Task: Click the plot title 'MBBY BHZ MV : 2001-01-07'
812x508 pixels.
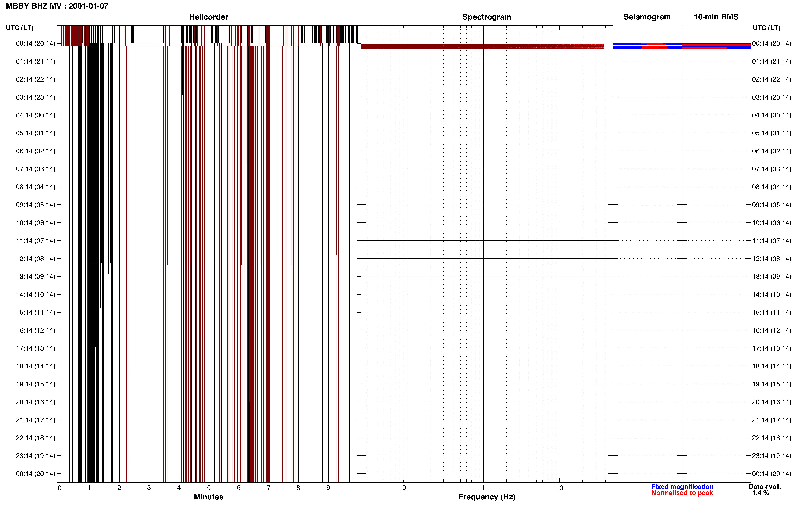Action: click(x=57, y=6)
